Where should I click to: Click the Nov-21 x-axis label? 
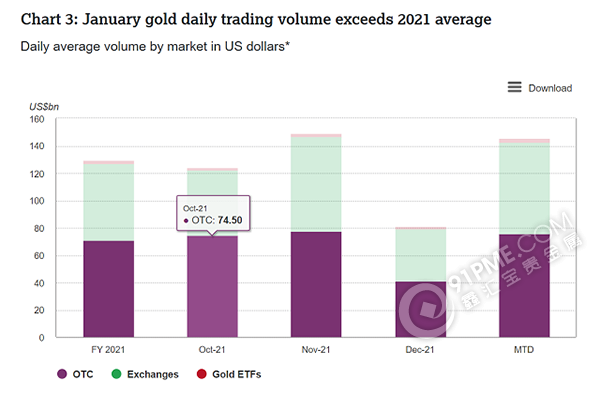[x=316, y=349]
